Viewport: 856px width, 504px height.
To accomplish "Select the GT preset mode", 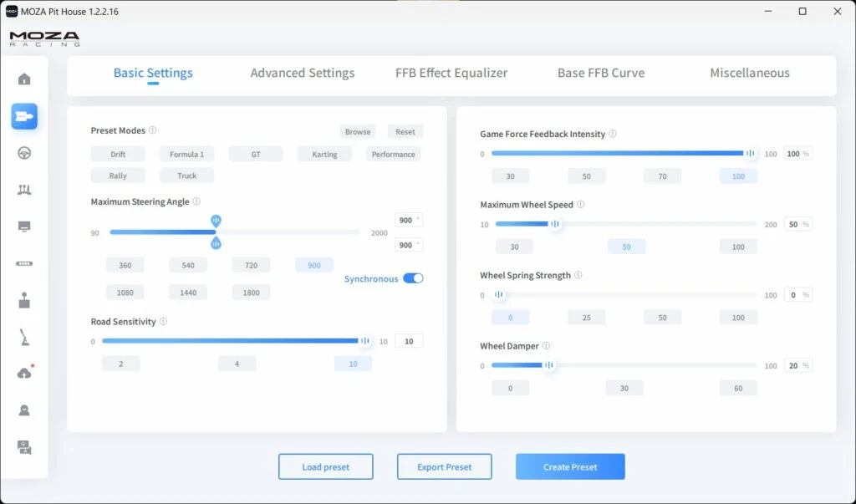I will click(x=255, y=154).
